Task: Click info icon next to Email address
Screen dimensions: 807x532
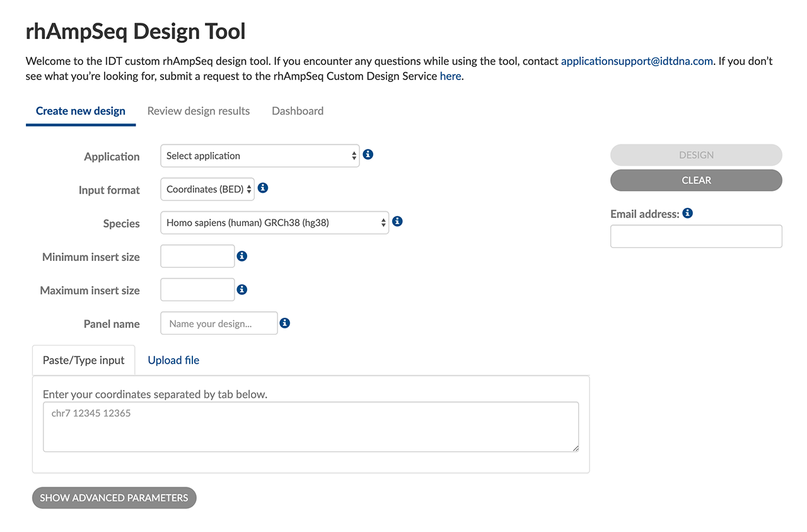Action: point(687,213)
